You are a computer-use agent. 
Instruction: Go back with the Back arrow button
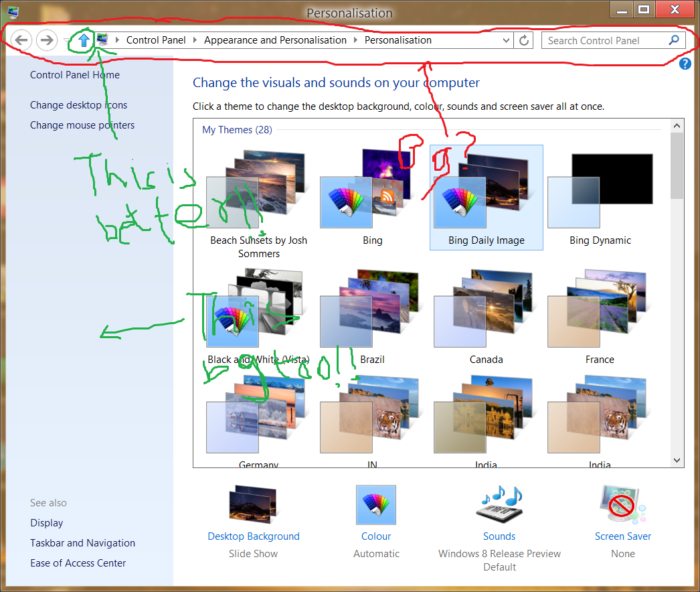pyautogui.click(x=21, y=40)
